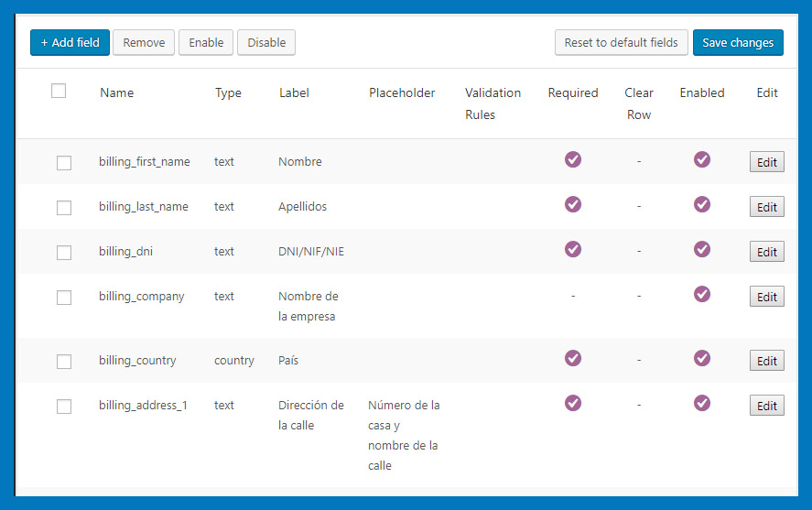
Task: Tick the billing_address_1 row checkbox
Action: pyautogui.click(x=64, y=407)
